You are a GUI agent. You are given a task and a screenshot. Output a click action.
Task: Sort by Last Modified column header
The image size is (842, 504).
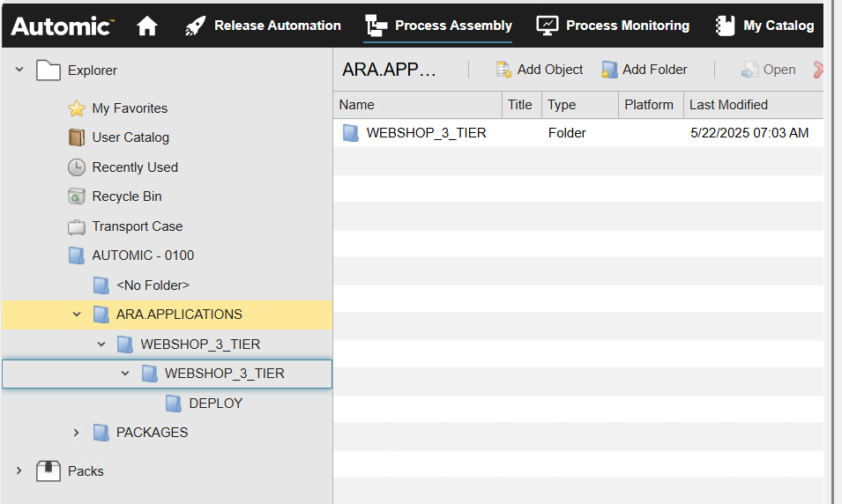click(x=728, y=105)
